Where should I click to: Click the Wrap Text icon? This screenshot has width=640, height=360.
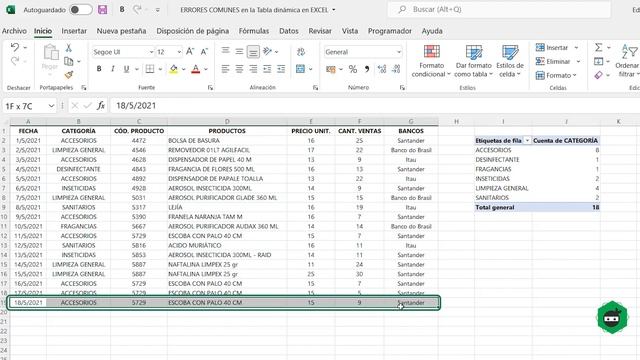(x=301, y=51)
